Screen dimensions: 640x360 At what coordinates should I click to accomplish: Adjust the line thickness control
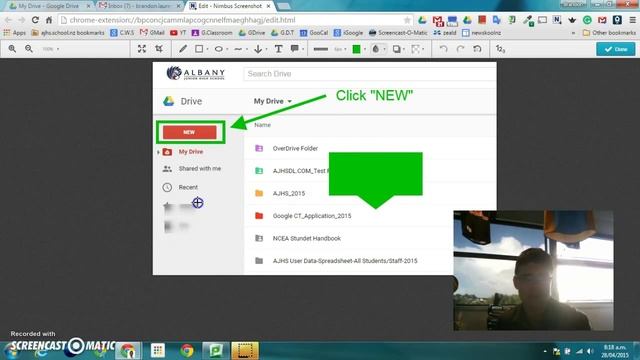click(x=320, y=49)
